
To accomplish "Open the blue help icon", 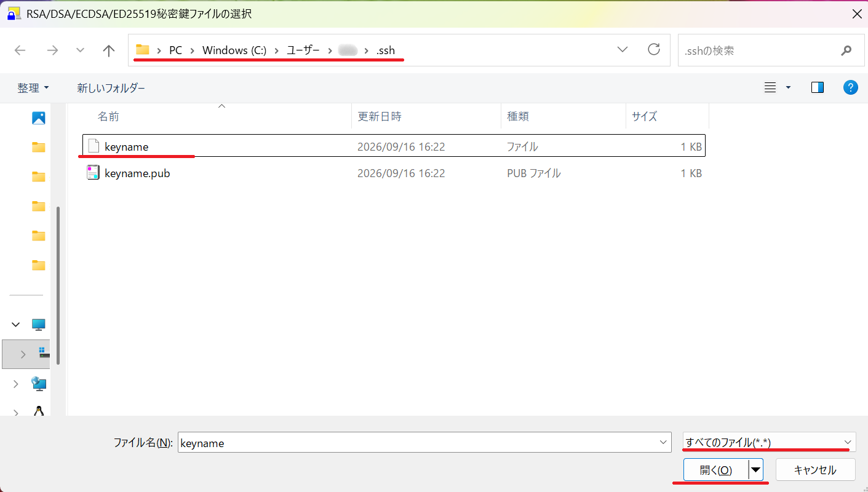I will (850, 87).
